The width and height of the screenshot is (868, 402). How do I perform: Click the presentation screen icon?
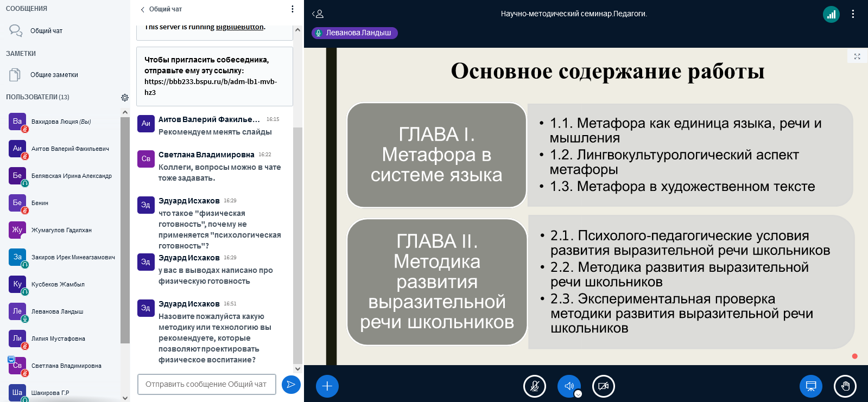click(x=810, y=386)
